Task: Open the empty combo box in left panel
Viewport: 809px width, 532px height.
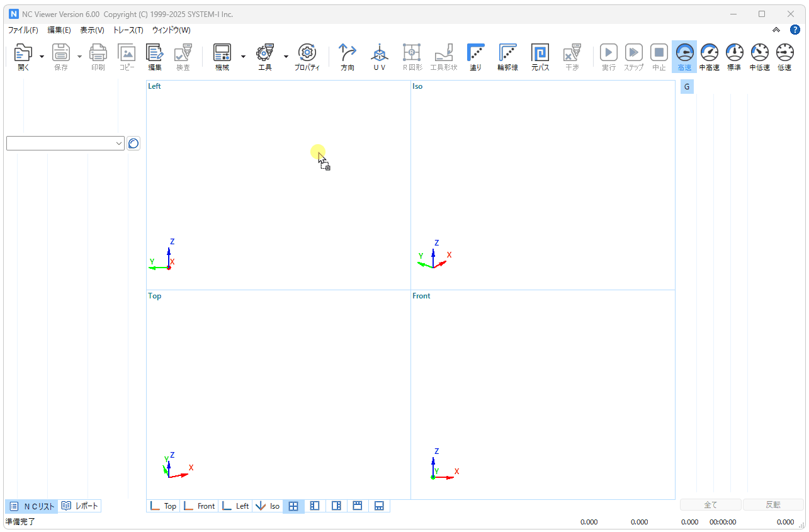Action: (x=65, y=144)
